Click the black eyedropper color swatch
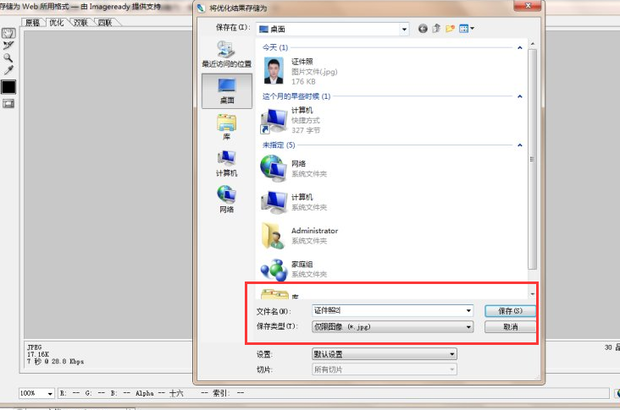Image resolution: width=620 pixels, height=410 pixels. click(x=8, y=88)
